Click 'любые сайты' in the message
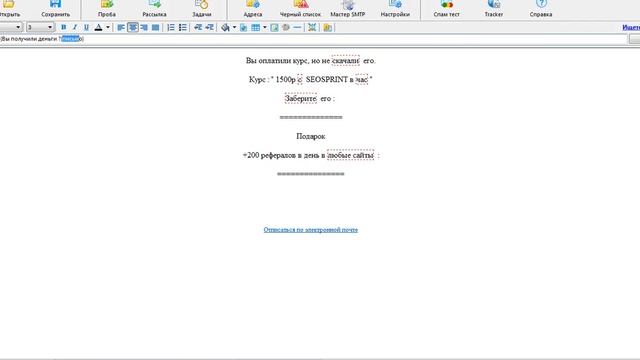This screenshot has width=640, height=360. click(x=351, y=155)
